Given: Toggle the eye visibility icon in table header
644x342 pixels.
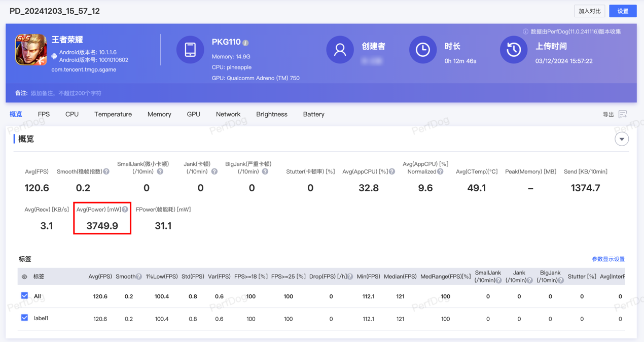Looking at the screenshot, I should (x=24, y=277).
